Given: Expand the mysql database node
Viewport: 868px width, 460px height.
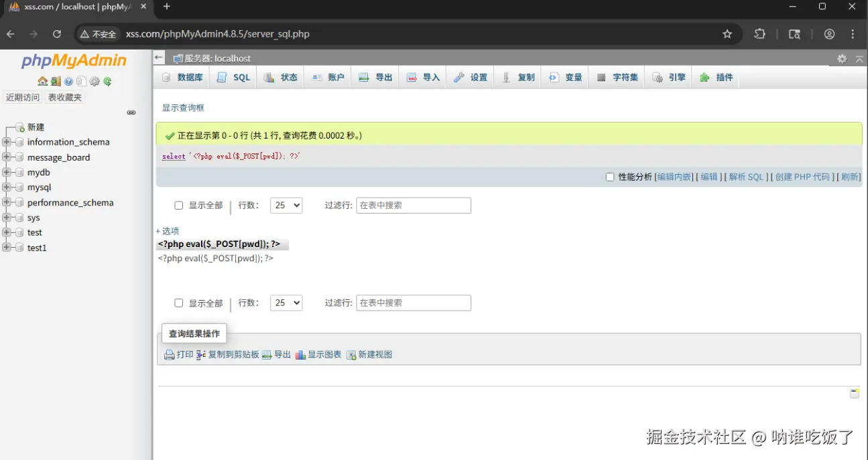Looking at the screenshot, I should tap(7, 187).
